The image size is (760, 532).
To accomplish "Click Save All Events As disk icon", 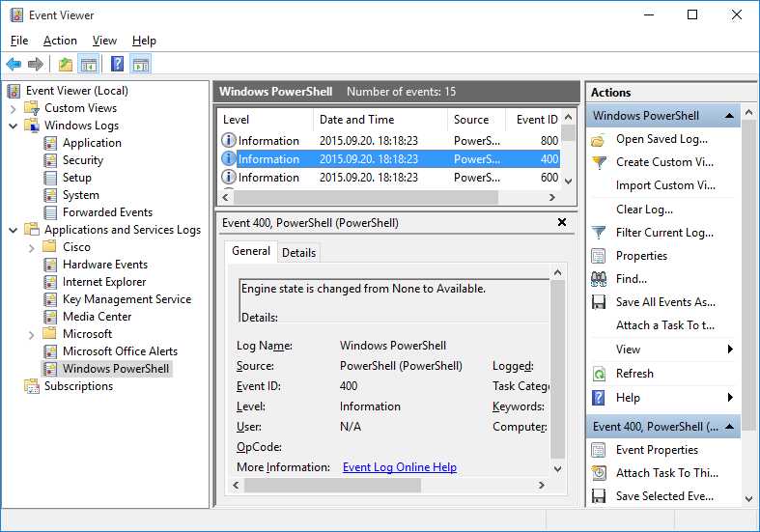I will coord(599,302).
